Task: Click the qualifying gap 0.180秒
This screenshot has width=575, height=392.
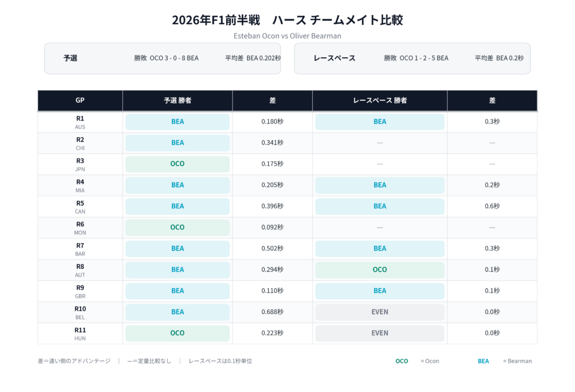Action: coord(272,122)
